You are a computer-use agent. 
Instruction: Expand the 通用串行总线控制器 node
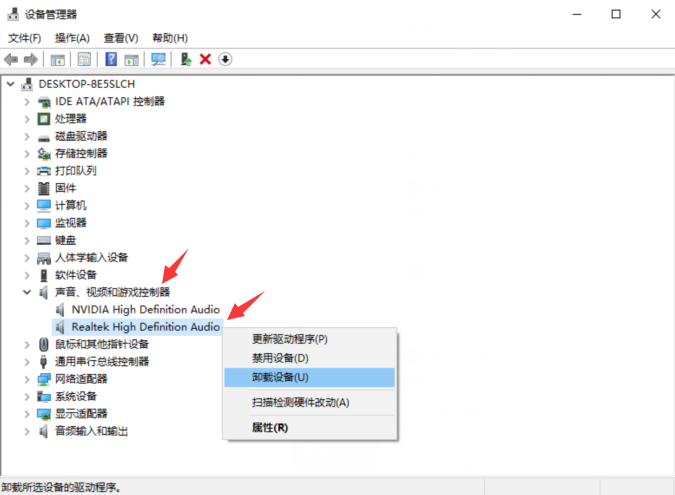(27, 362)
